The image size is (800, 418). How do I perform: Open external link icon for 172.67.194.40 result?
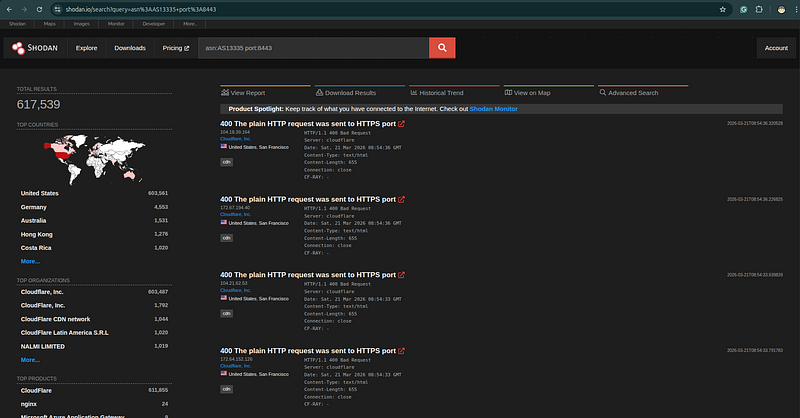[x=402, y=199]
